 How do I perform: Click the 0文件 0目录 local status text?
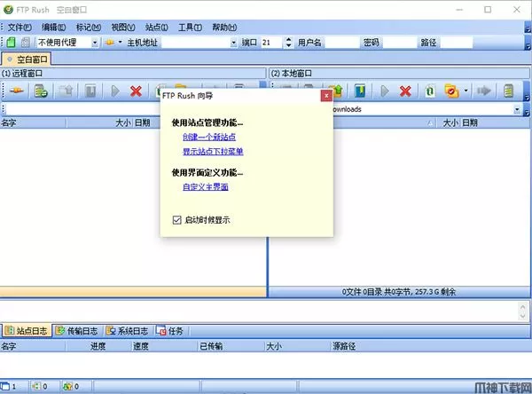coord(399,292)
